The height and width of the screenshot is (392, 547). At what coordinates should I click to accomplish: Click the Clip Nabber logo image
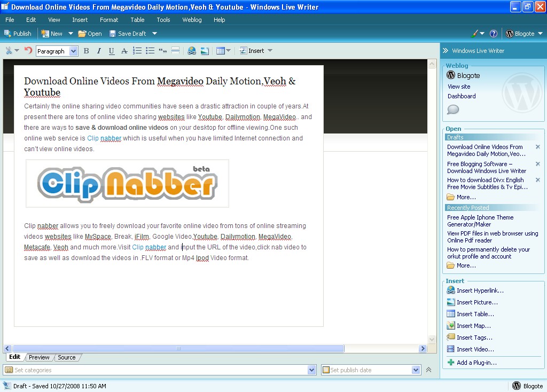point(127,183)
